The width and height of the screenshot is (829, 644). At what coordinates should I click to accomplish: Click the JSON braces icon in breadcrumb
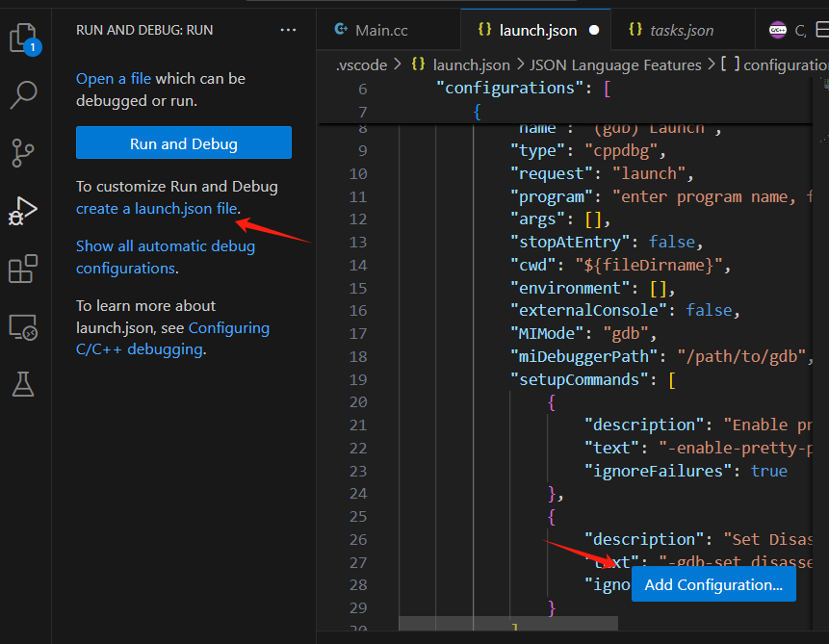(x=418, y=64)
